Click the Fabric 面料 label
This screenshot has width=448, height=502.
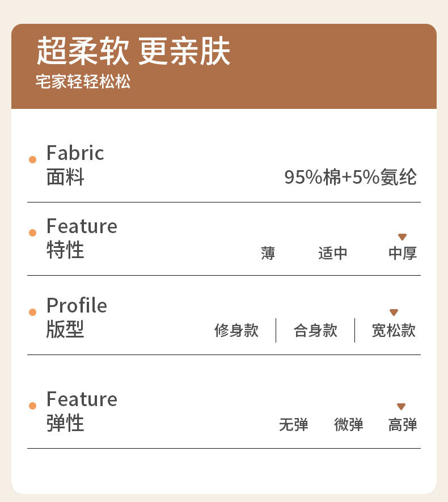[x=75, y=165]
